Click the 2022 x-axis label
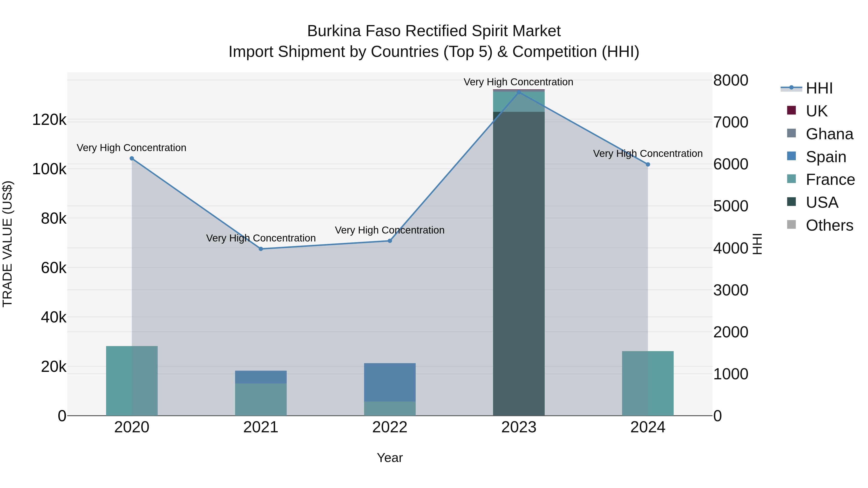The image size is (868, 488). coord(390,427)
